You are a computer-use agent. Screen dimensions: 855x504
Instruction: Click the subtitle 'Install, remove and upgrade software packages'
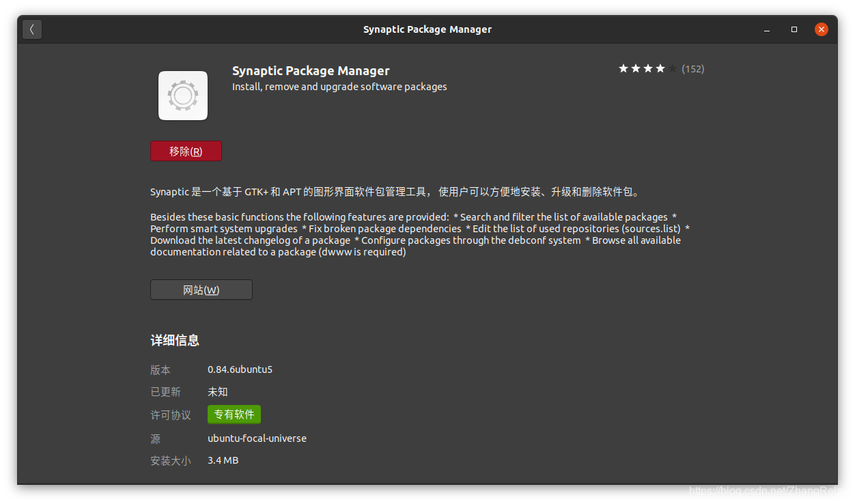click(x=339, y=87)
